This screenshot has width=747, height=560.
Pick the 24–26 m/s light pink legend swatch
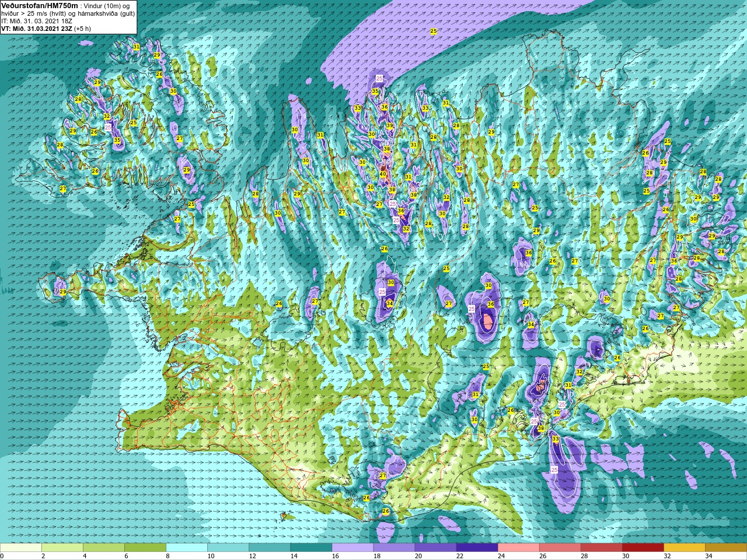click(x=518, y=548)
